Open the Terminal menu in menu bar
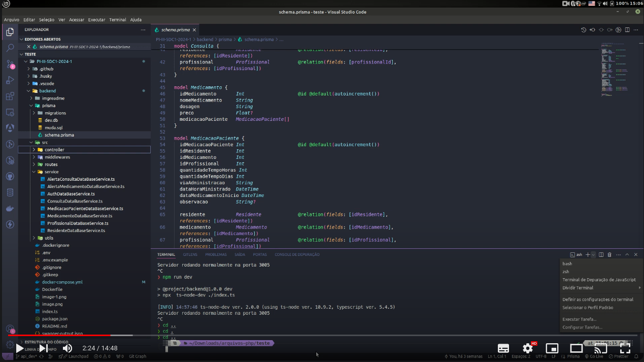Screen dimensions: 644x362 click(x=117, y=20)
